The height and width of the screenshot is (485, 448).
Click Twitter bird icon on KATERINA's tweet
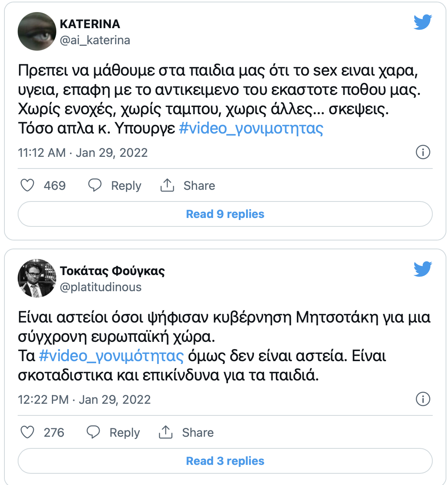423,22
